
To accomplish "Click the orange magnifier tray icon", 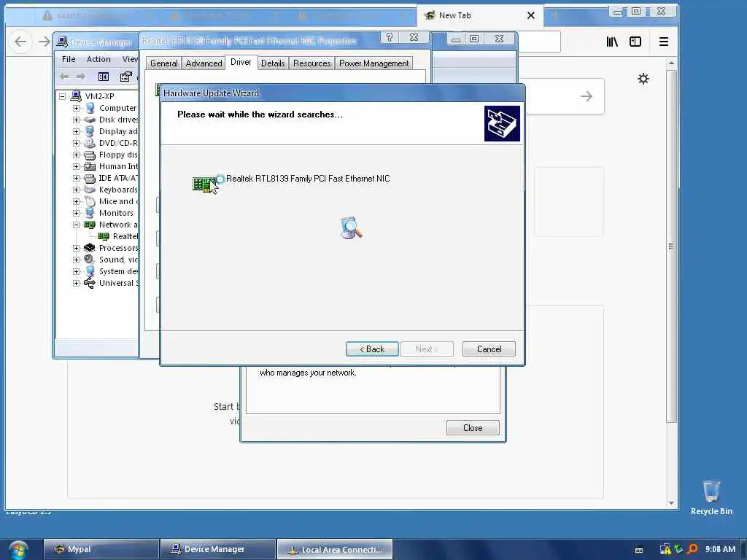I will pos(692,549).
